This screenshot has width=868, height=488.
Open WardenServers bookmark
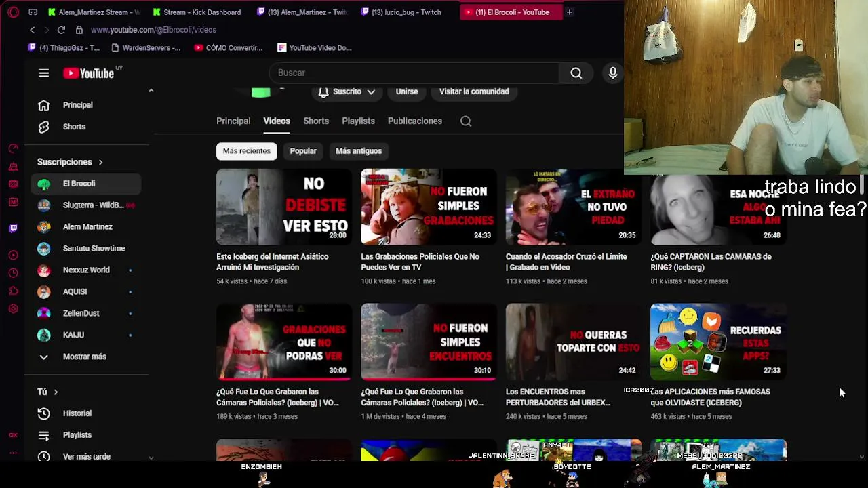[146, 48]
